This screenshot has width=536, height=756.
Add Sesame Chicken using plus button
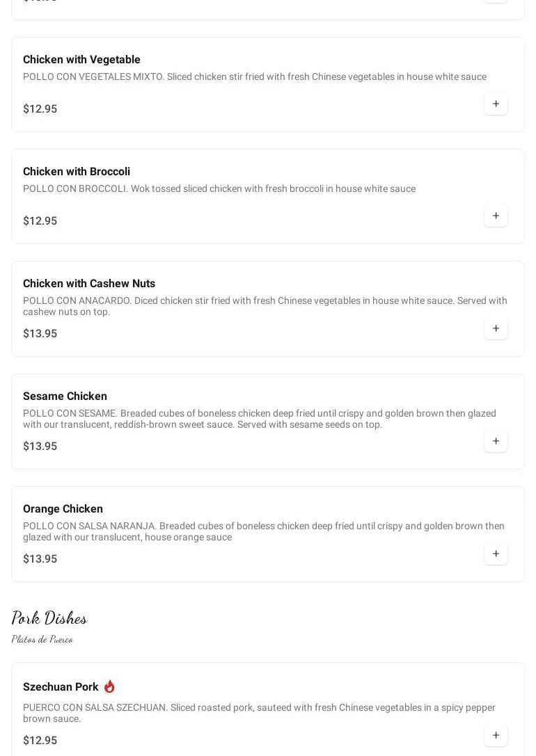click(x=496, y=442)
